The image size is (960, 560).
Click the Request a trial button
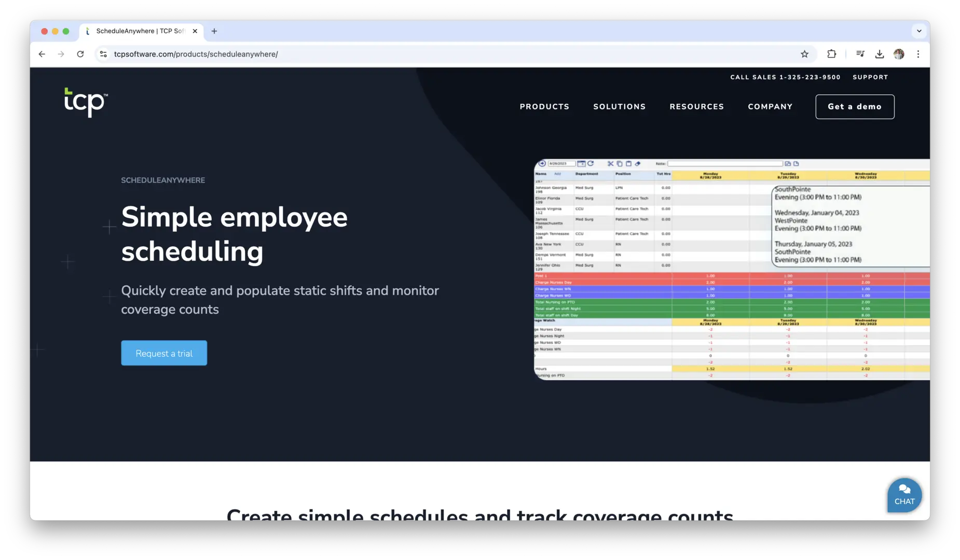[164, 353]
